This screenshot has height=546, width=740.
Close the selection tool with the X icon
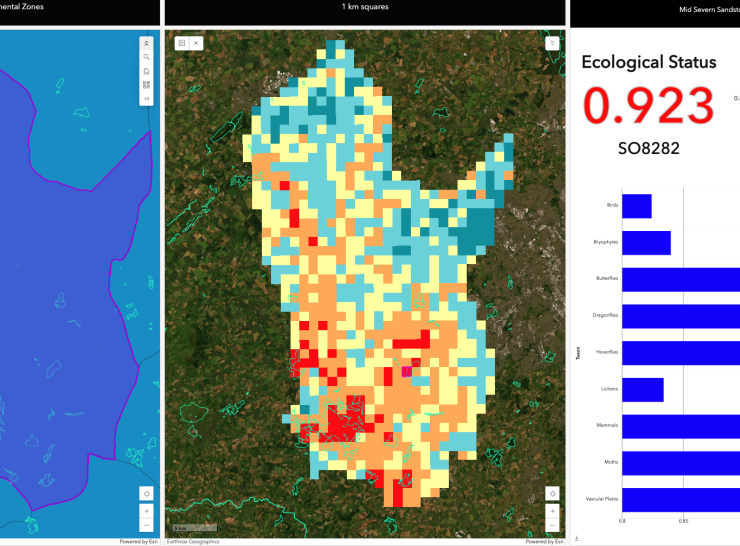[x=196, y=43]
